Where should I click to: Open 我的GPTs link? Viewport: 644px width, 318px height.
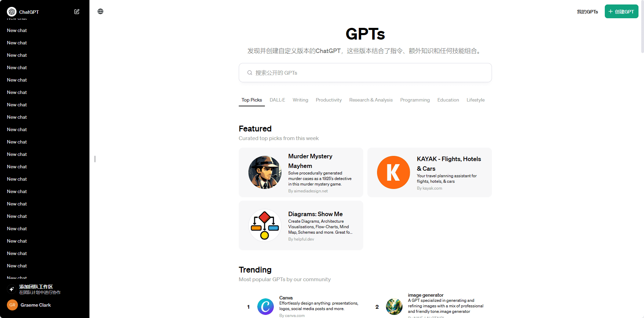pyautogui.click(x=588, y=12)
